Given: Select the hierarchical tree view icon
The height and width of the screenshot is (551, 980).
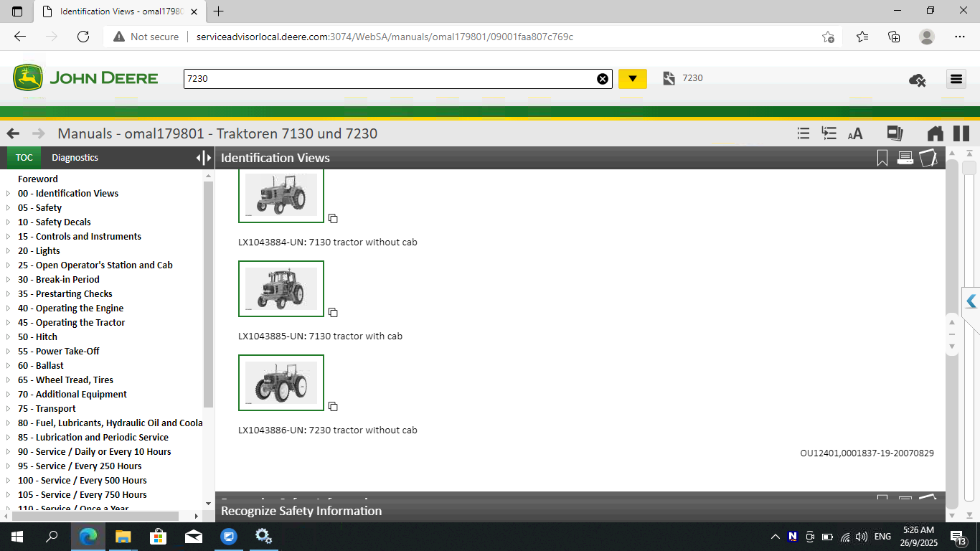Looking at the screenshot, I should [x=829, y=133].
